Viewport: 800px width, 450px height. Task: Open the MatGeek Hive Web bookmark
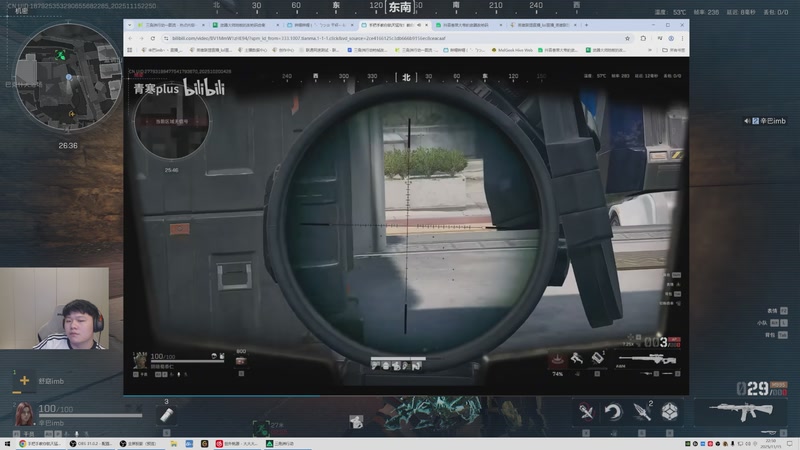click(512, 50)
